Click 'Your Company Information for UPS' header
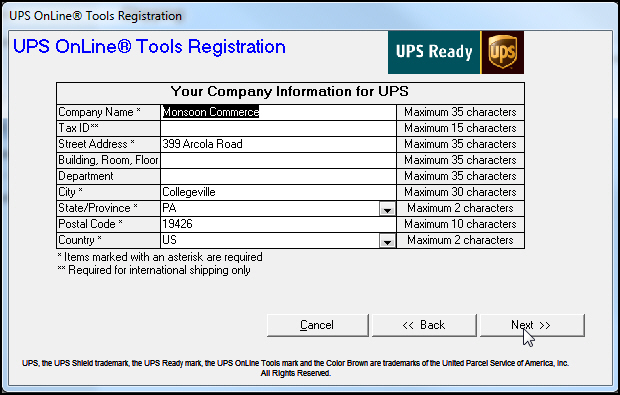The height and width of the screenshot is (395, 620). coord(289,92)
